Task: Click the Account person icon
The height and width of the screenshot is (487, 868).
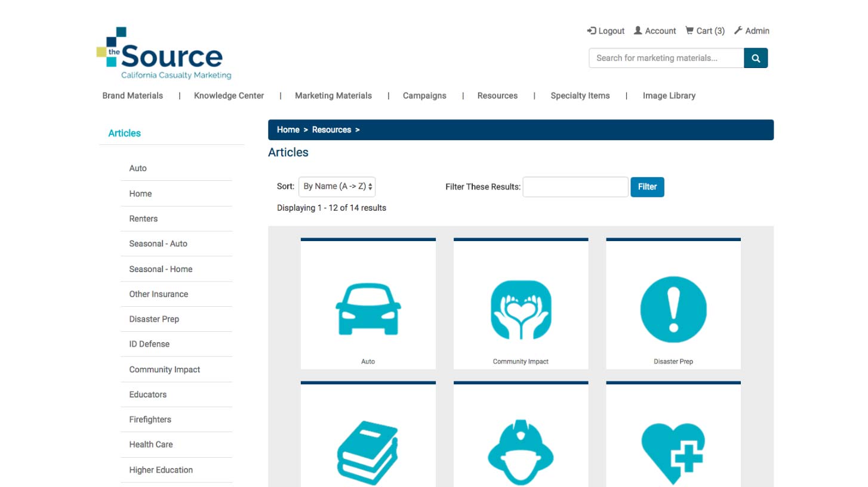Action: (x=638, y=30)
